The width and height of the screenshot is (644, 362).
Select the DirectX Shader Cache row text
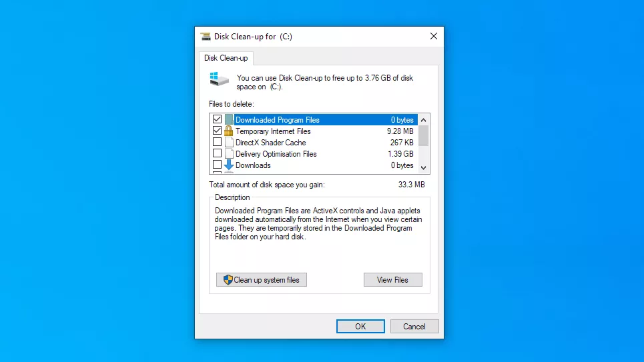(x=271, y=143)
